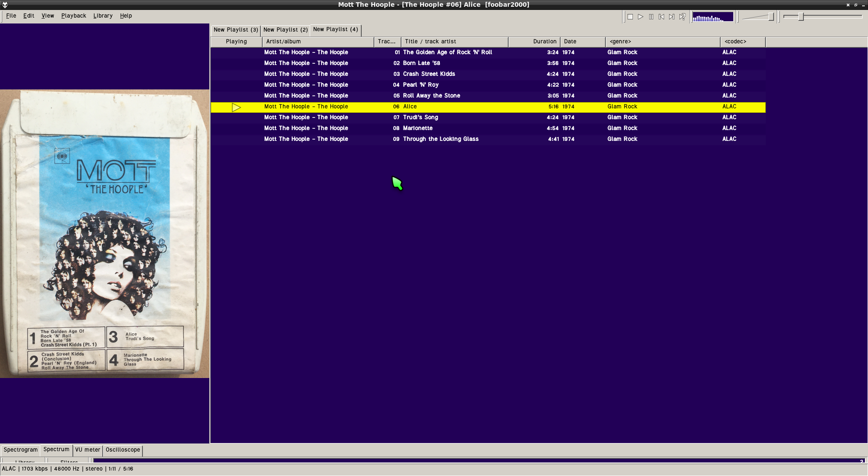Open the Playback menu

74,16
